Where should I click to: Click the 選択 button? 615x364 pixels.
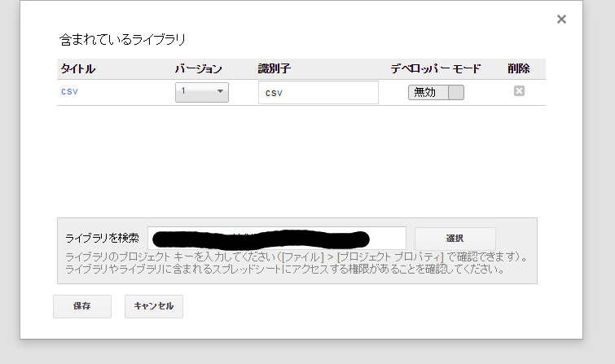pos(455,239)
